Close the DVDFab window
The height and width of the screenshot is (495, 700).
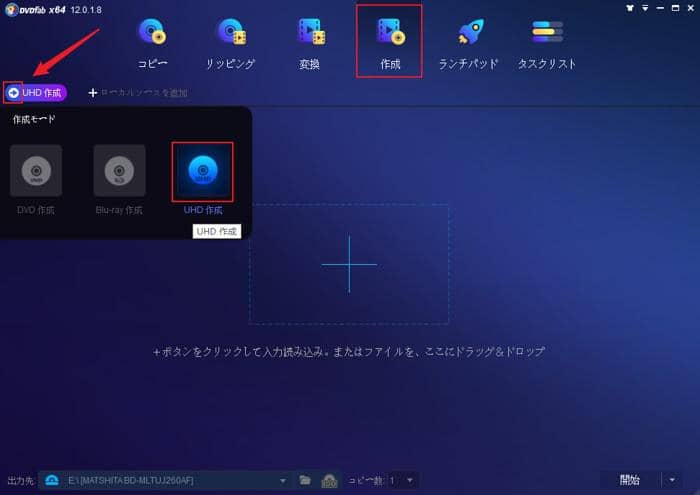pos(691,8)
